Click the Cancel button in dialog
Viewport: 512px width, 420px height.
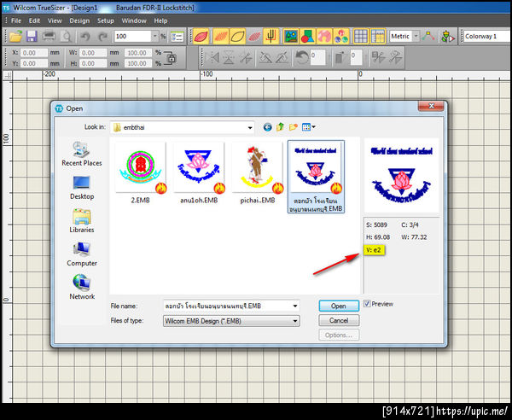[339, 320]
